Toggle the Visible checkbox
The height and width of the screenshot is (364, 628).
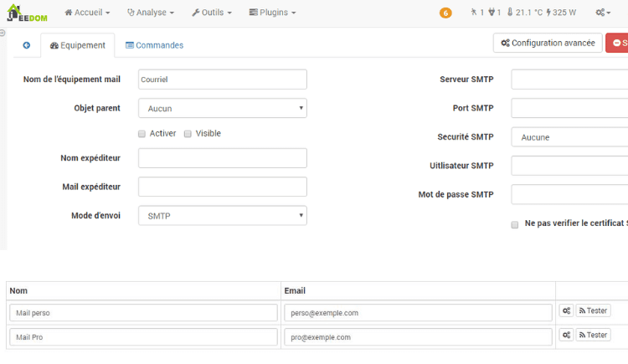pos(188,134)
